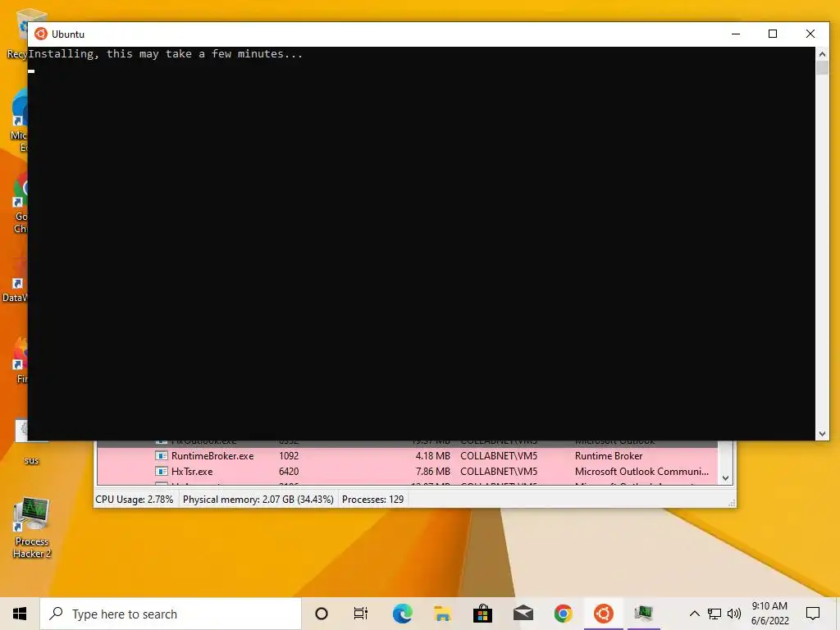Select RuntimeBroker.exe row in Process Hacker

[407, 456]
